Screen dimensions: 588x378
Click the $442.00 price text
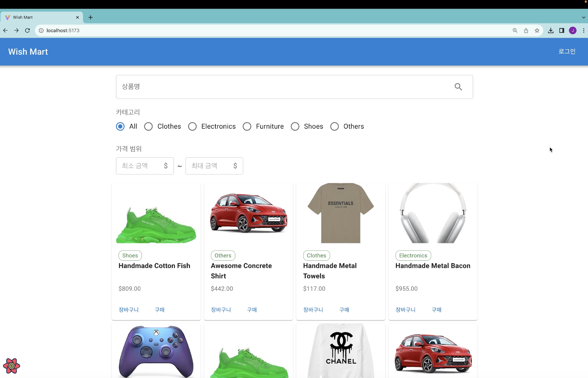point(222,289)
